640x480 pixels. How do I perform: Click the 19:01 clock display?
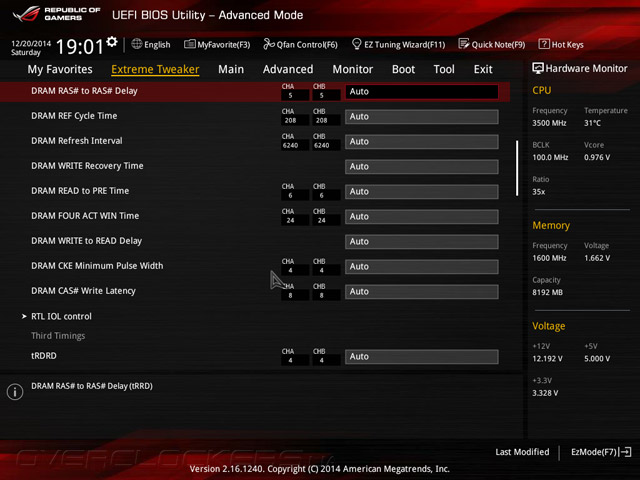80,46
